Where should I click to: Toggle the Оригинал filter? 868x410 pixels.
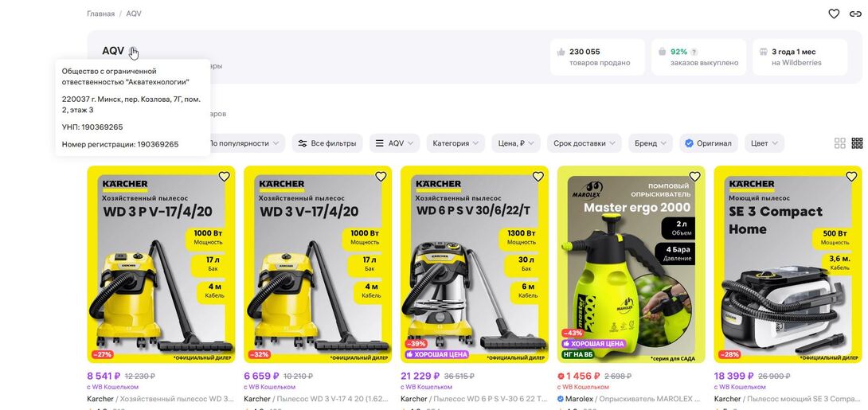tap(709, 143)
